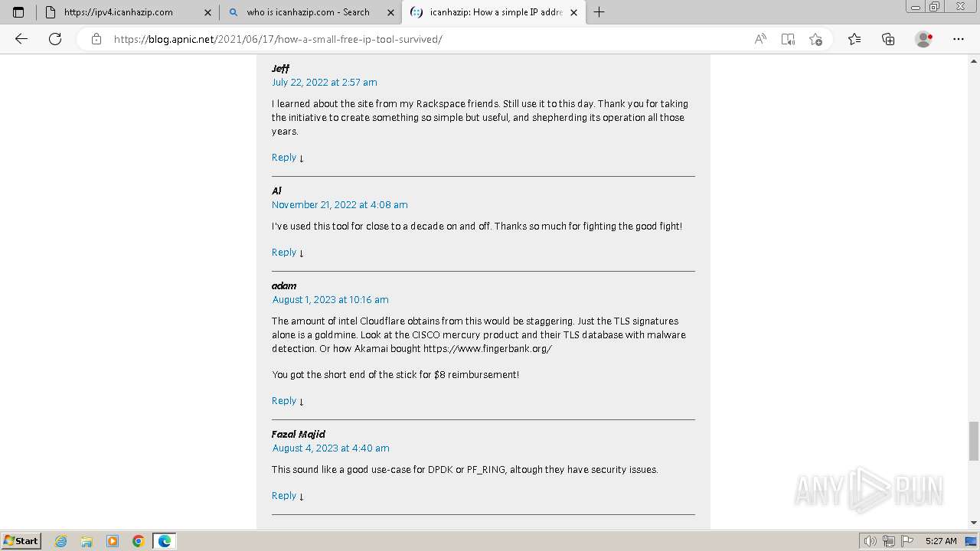980x551 pixels.
Task: Click the vertical scrollbar thumb
Action: (974, 441)
